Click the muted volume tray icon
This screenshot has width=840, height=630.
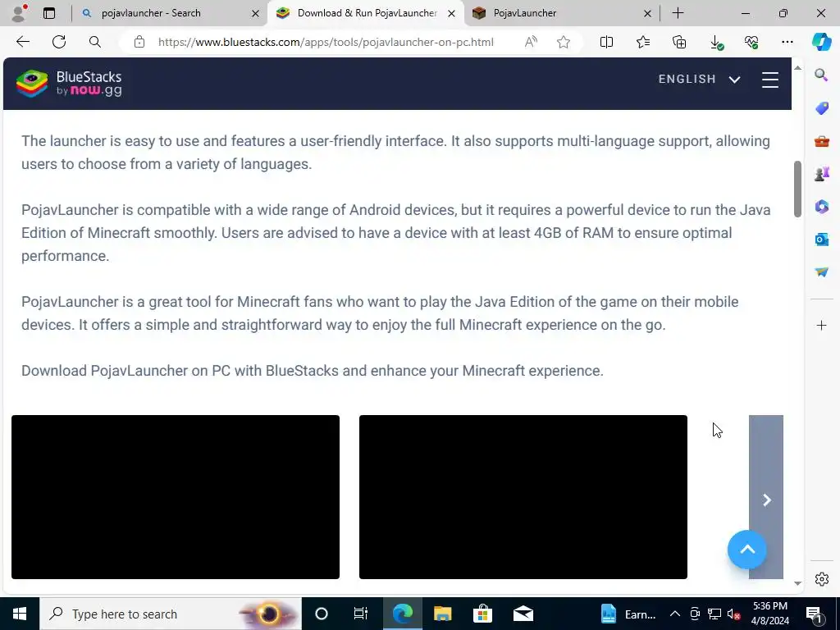pyautogui.click(x=733, y=614)
